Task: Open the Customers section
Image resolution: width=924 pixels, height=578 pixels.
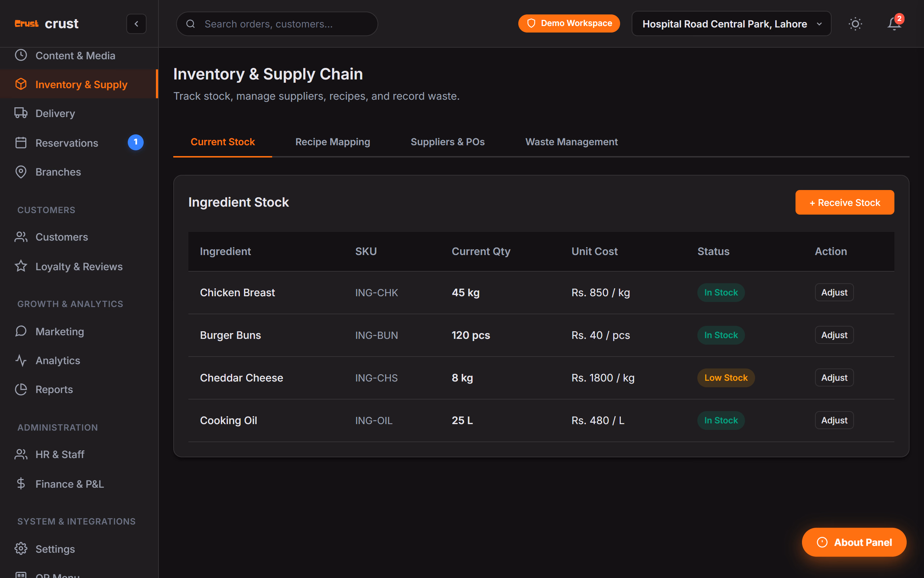Action: coord(79,237)
